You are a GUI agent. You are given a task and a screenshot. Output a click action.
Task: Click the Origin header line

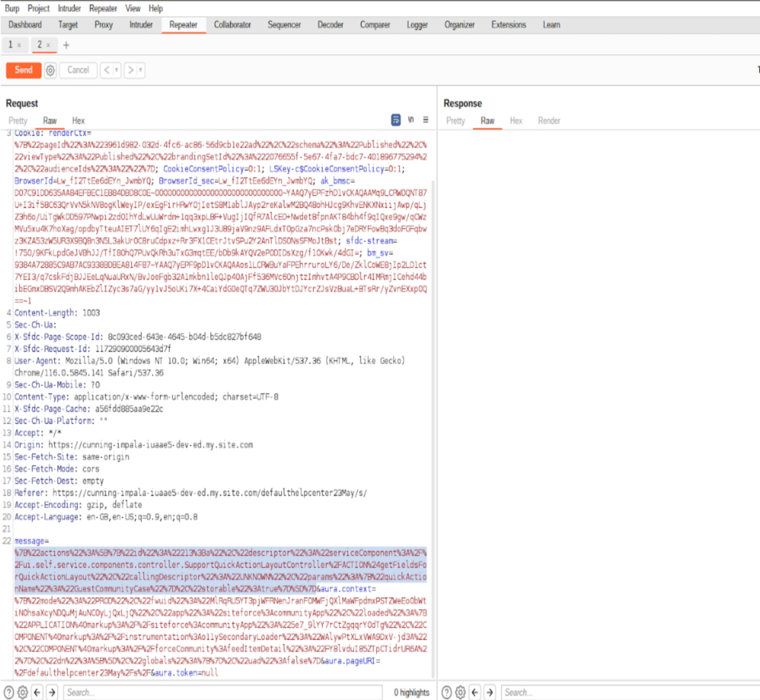134,445
